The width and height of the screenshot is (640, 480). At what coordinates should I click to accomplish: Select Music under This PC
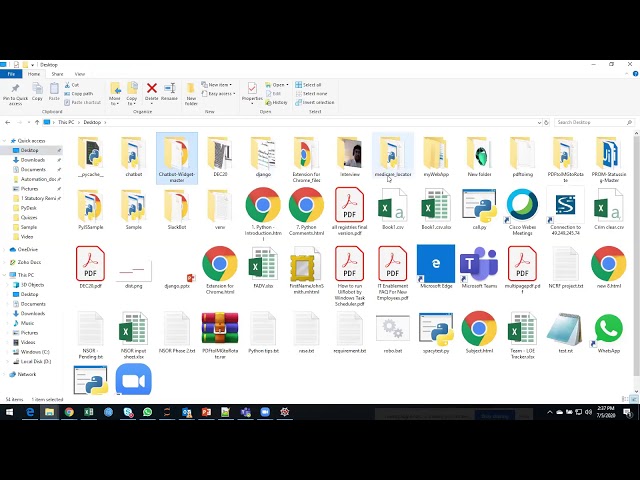point(27,323)
